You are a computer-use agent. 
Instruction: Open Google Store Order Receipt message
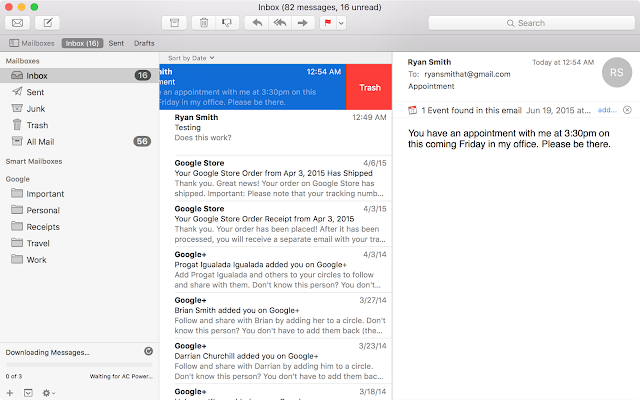coord(276,224)
